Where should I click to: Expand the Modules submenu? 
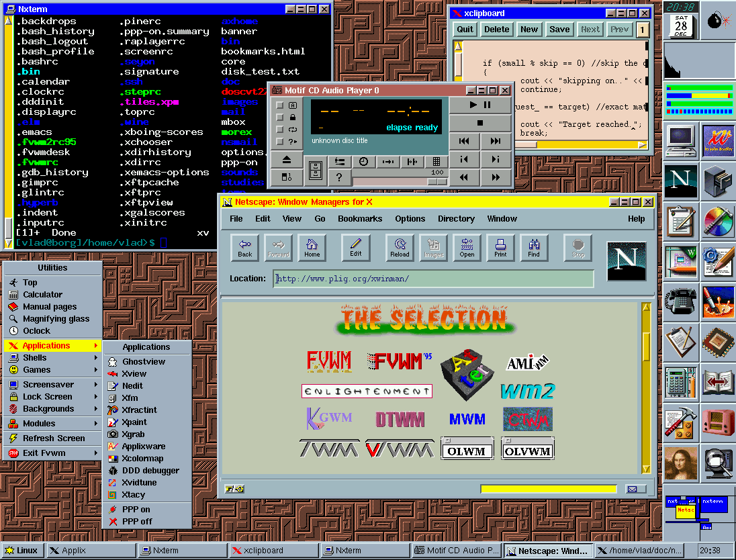53,424
